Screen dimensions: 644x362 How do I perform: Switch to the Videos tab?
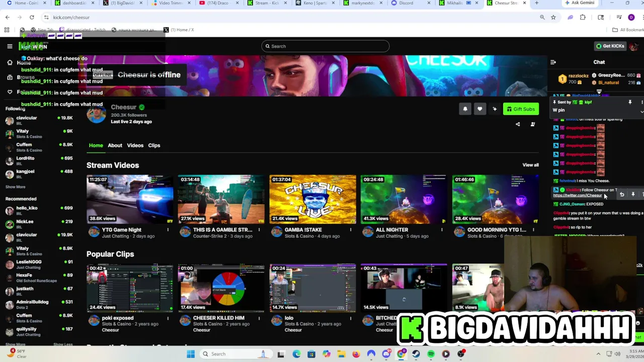[x=135, y=145]
